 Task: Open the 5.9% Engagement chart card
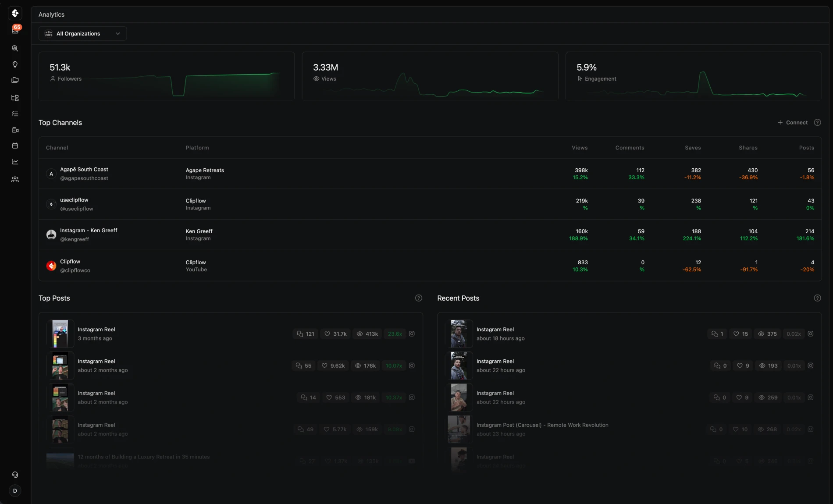(x=694, y=76)
